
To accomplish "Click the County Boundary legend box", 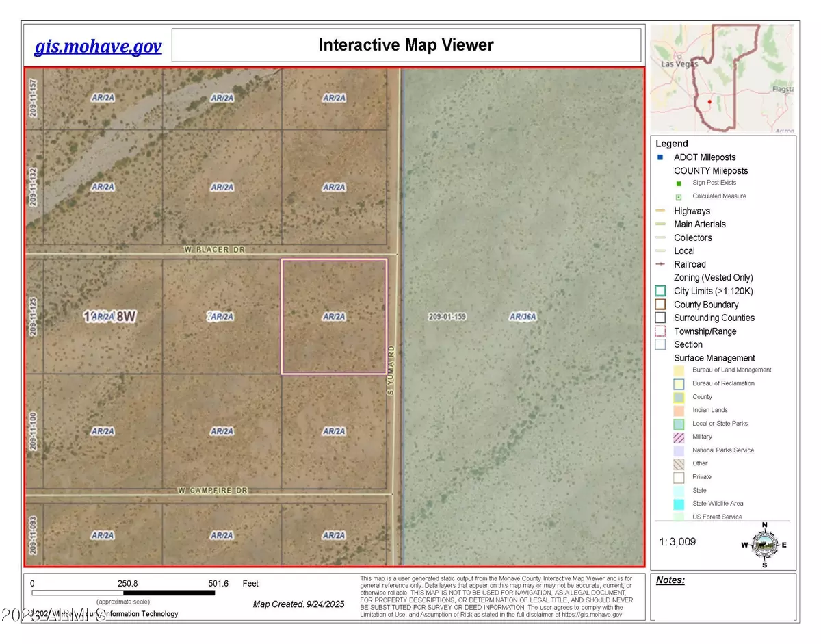I will pos(661,305).
